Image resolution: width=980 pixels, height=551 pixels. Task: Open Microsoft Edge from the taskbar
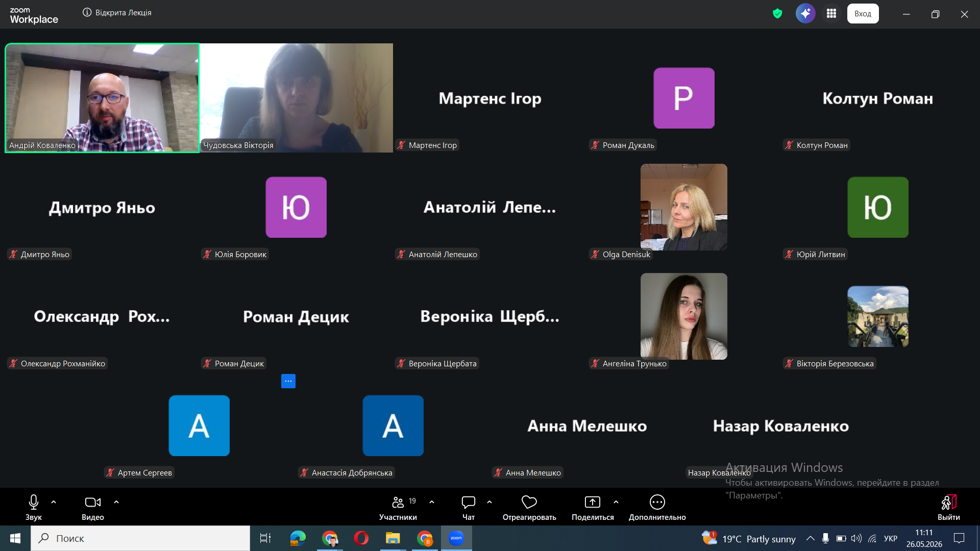click(298, 538)
